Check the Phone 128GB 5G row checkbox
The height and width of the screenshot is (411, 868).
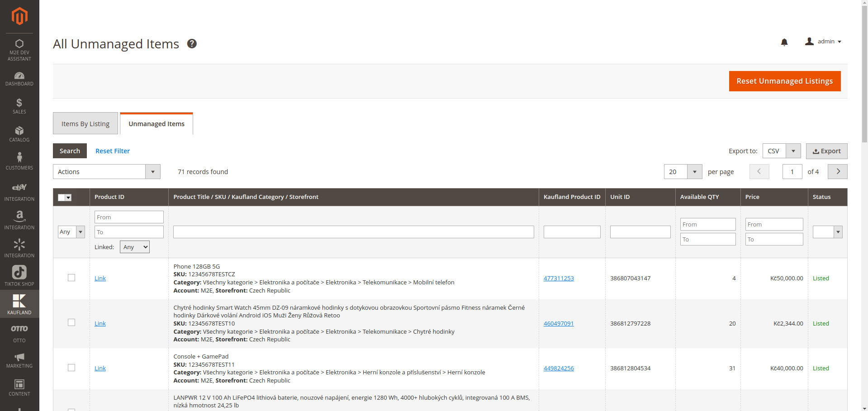tap(71, 278)
